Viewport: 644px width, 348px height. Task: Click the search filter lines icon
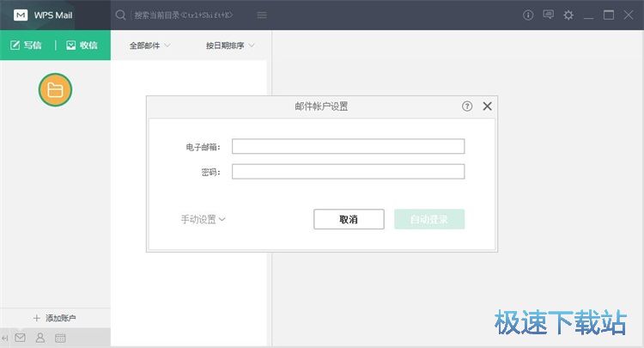[262, 15]
